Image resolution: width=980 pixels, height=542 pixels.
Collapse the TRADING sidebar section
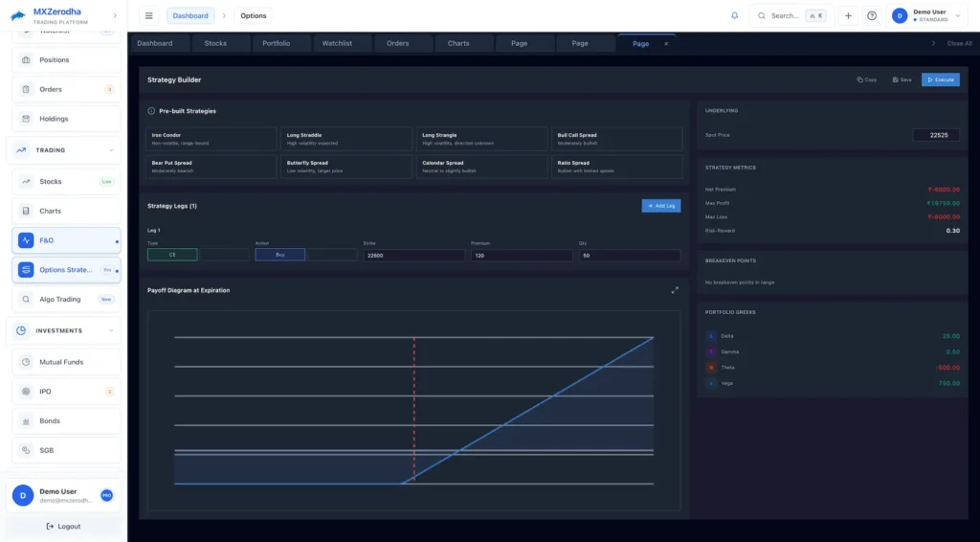point(111,150)
